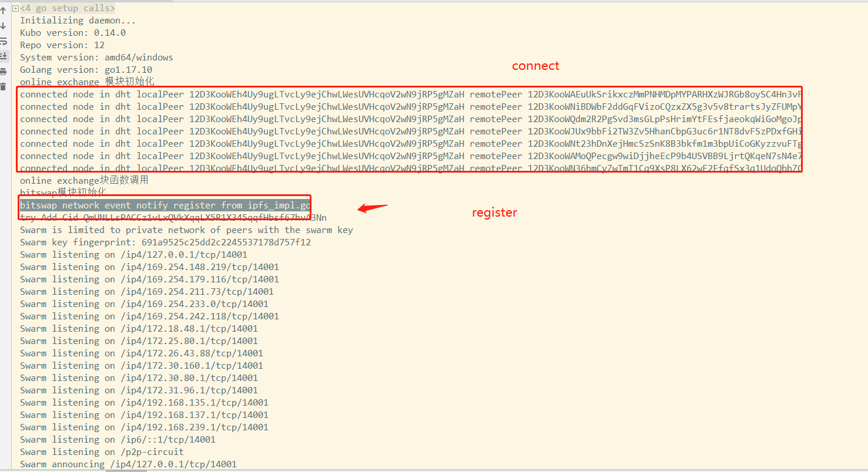Screen dimensions: 868x472
Task: Click the 'Swarm key fingerprint' line
Action: tap(165, 242)
